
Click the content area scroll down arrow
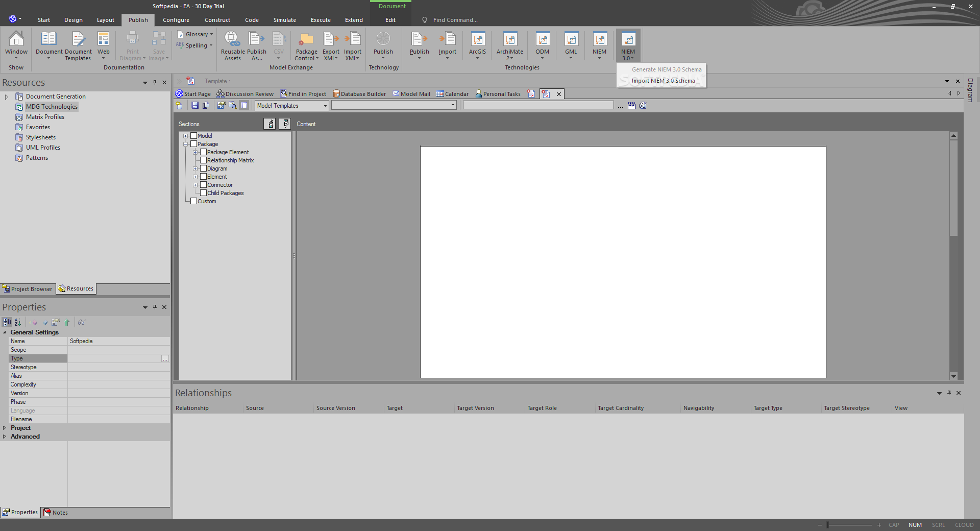pyautogui.click(x=953, y=376)
